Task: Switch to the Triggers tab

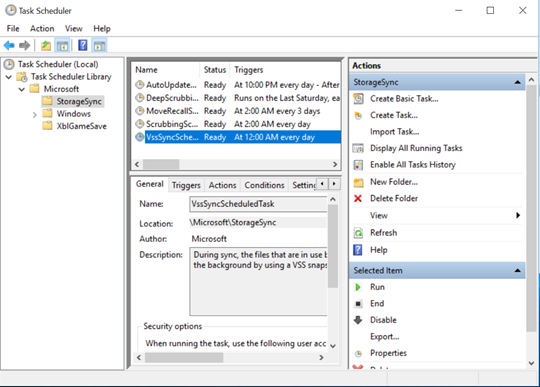Action: point(186,185)
